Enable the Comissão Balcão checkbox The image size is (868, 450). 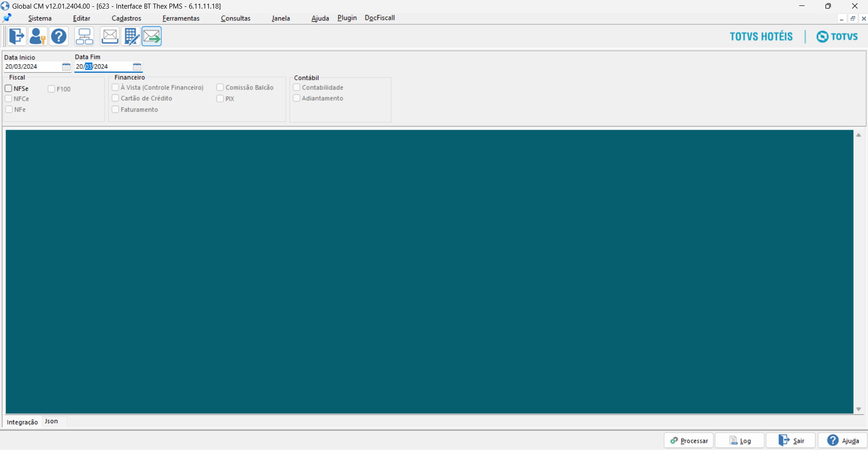coord(220,87)
